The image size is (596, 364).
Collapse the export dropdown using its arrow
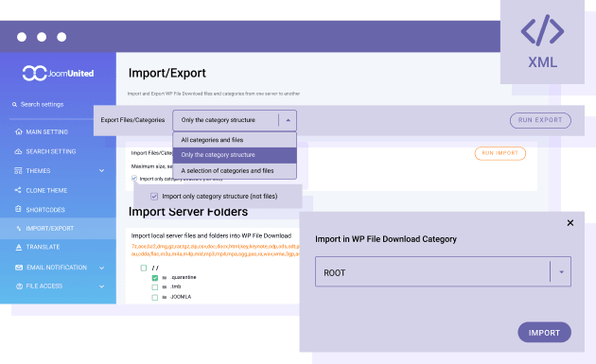pos(289,120)
